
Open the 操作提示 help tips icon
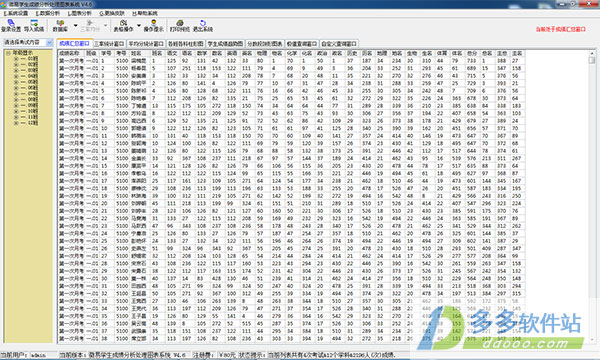(x=153, y=26)
